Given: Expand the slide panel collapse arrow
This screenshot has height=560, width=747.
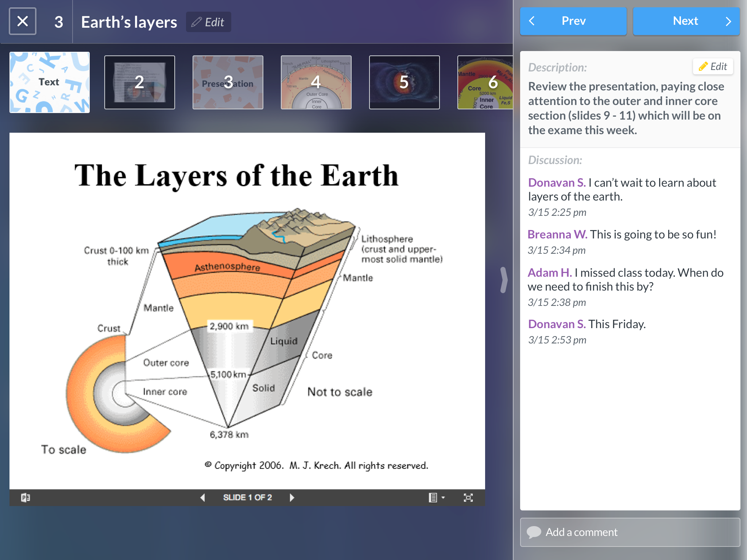Looking at the screenshot, I should point(503,280).
